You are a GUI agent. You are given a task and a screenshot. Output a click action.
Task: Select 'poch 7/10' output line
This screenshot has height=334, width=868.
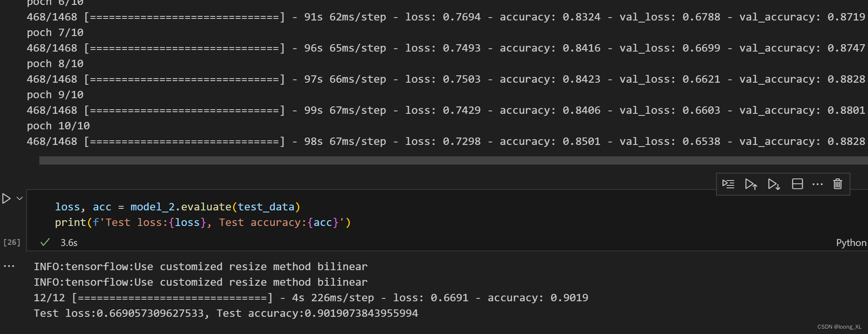pyautogui.click(x=55, y=32)
